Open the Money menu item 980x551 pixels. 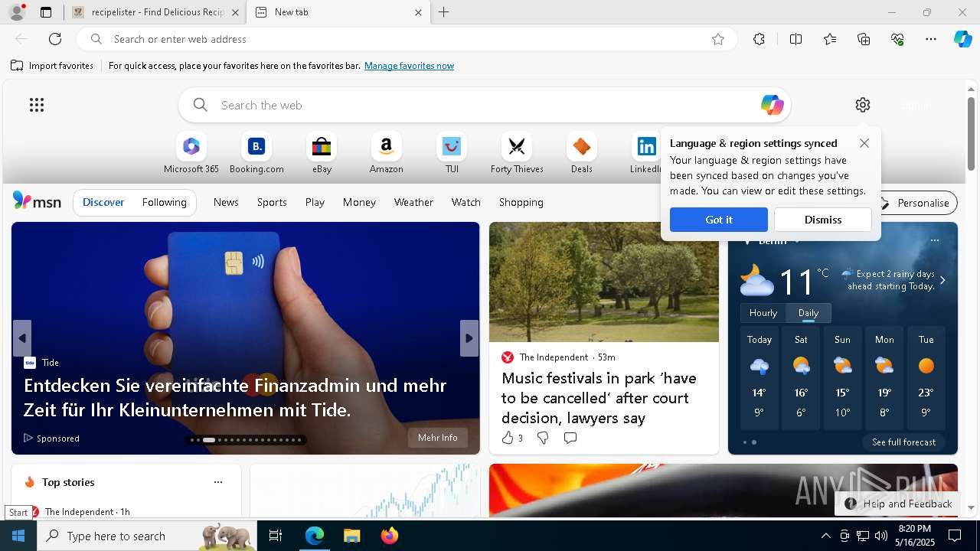click(359, 202)
